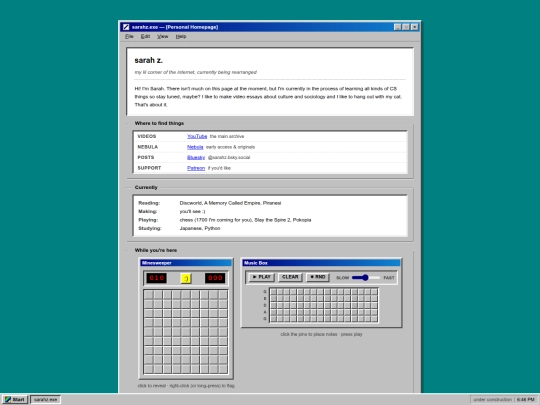This screenshot has width=540, height=405.
Task: Click the 'While you're here' section heading
Action: [x=156, y=250]
